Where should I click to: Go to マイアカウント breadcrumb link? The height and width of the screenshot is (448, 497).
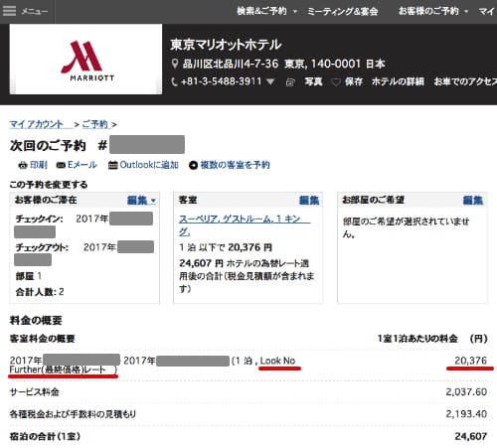tap(37, 124)
